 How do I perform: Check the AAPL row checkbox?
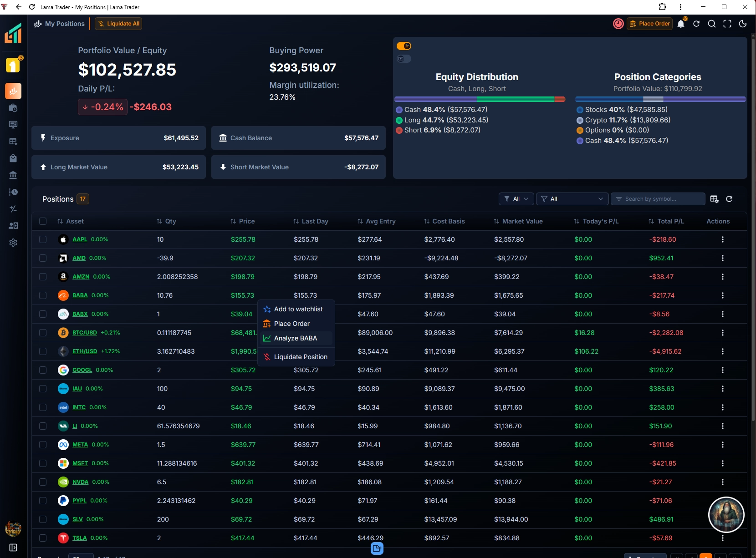click(x=43, y=239)
